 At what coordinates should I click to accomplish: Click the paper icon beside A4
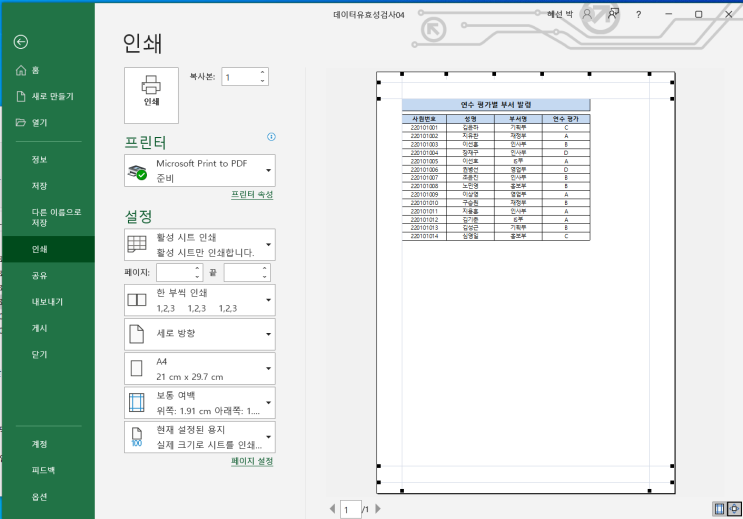tap(136, 368)
